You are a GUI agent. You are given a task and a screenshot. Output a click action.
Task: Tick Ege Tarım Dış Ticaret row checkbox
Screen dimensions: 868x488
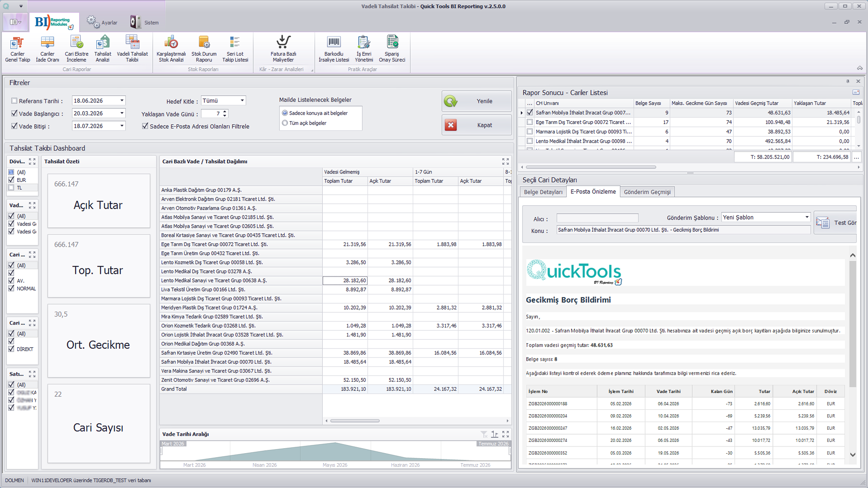coord(529,122)
